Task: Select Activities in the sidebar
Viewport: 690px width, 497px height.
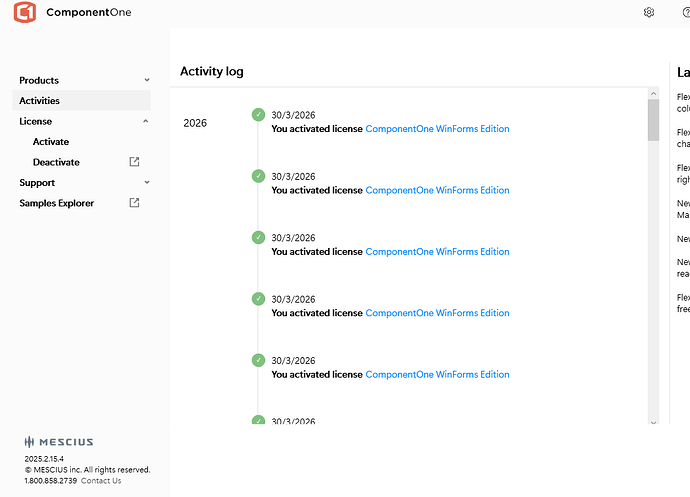Action: 40,101
